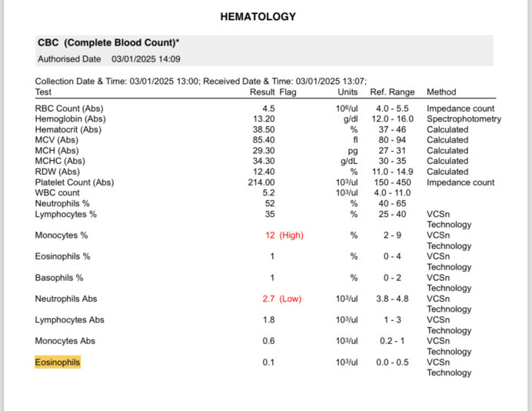Select the red (High) flag text

pyautogui.click(x=291, y=236)
